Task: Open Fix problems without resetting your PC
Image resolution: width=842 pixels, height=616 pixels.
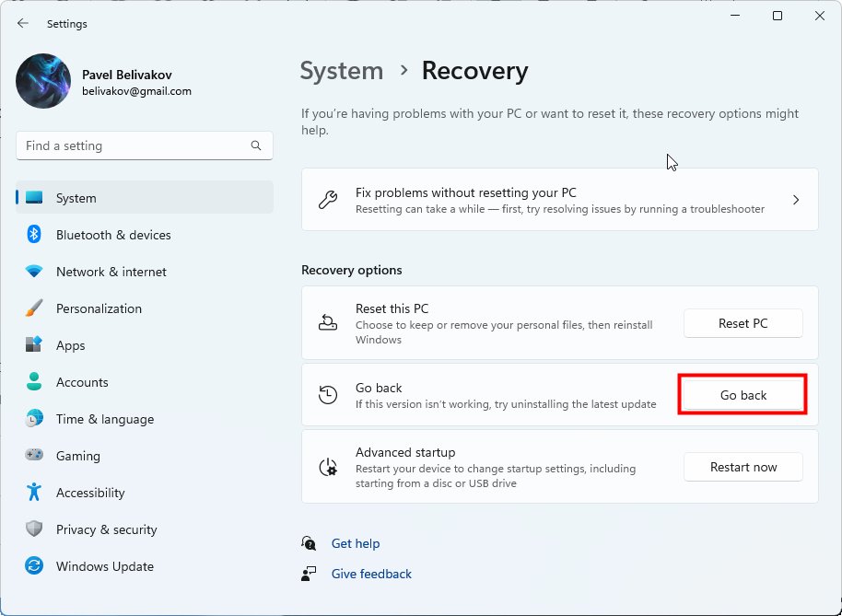Action: [559, 200]
